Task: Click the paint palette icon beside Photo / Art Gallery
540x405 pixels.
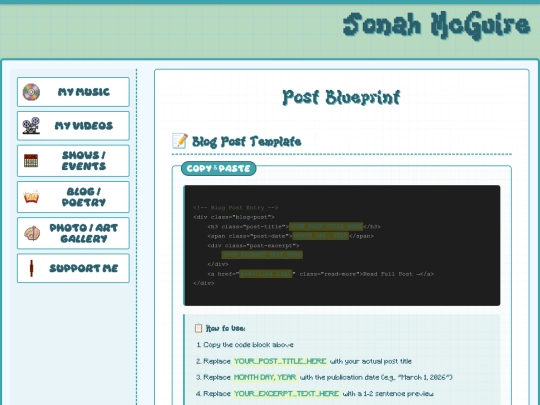Action: [x=32, y=233]
